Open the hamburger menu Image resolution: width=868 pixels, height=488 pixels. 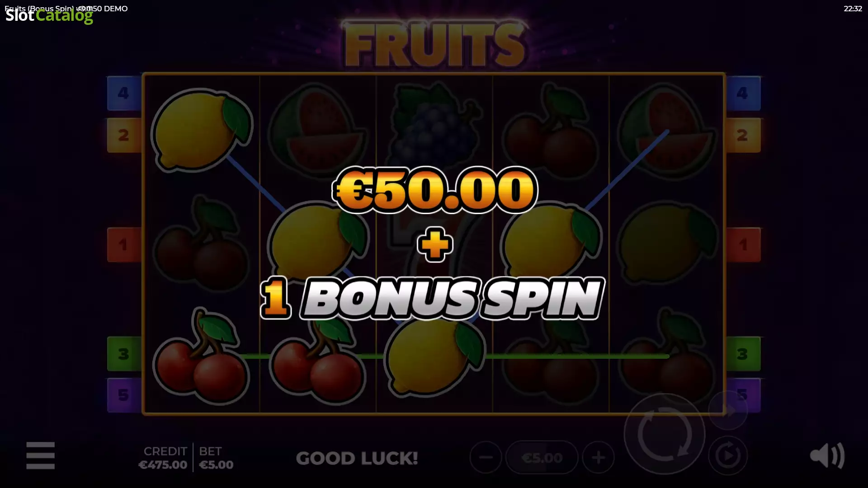[40, 455]
